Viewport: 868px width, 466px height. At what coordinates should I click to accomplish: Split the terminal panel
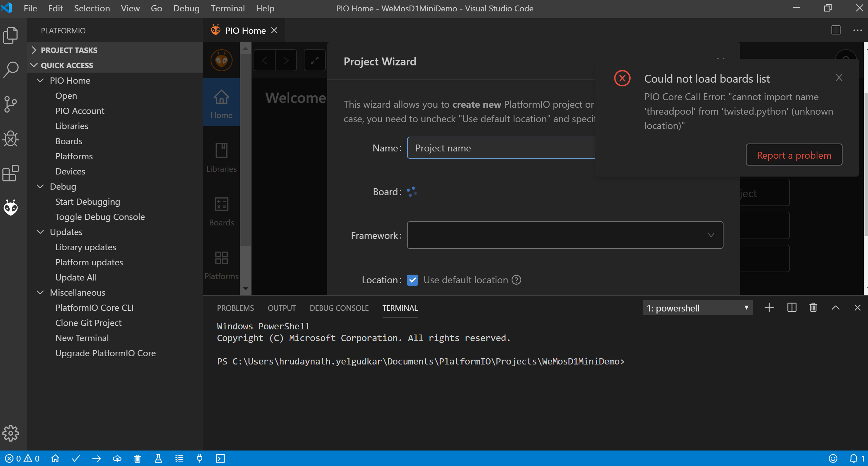792,308
